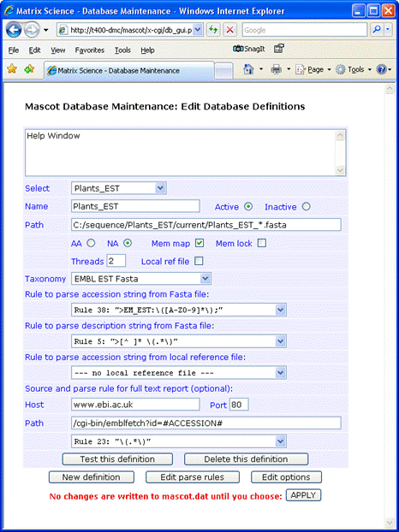Open the Tools menu in menu bar

pos(122,50)
